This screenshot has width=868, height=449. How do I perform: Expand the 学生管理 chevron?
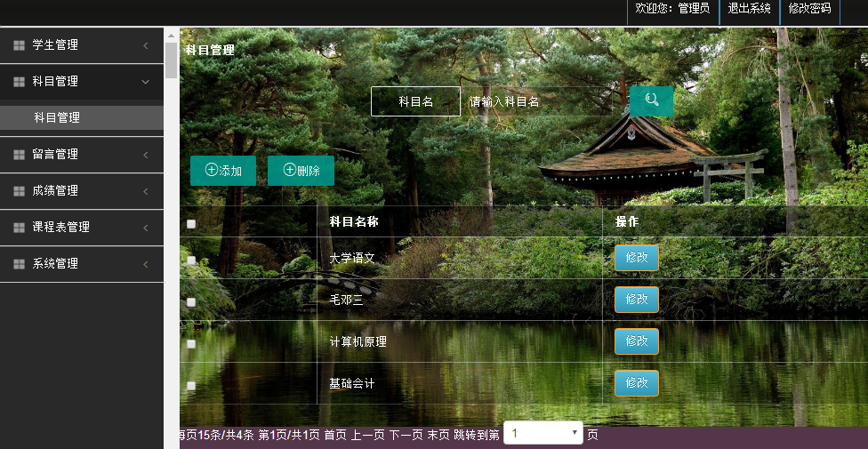click(x=146, y=45)
